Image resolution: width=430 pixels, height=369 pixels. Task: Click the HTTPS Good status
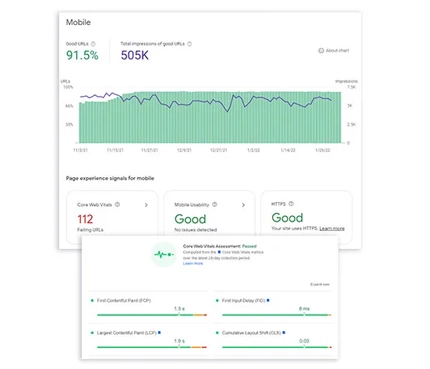[287, 218]
